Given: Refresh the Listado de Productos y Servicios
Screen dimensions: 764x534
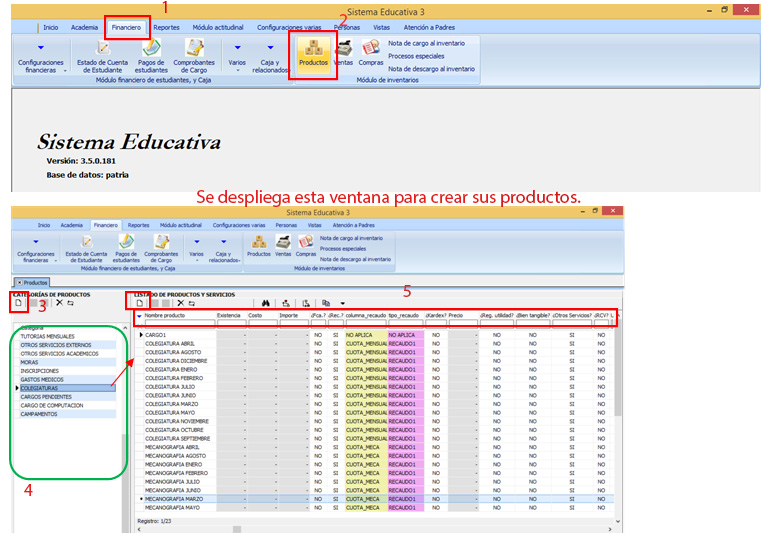Looking at the screenshot, I should click(x=192, y=303).
